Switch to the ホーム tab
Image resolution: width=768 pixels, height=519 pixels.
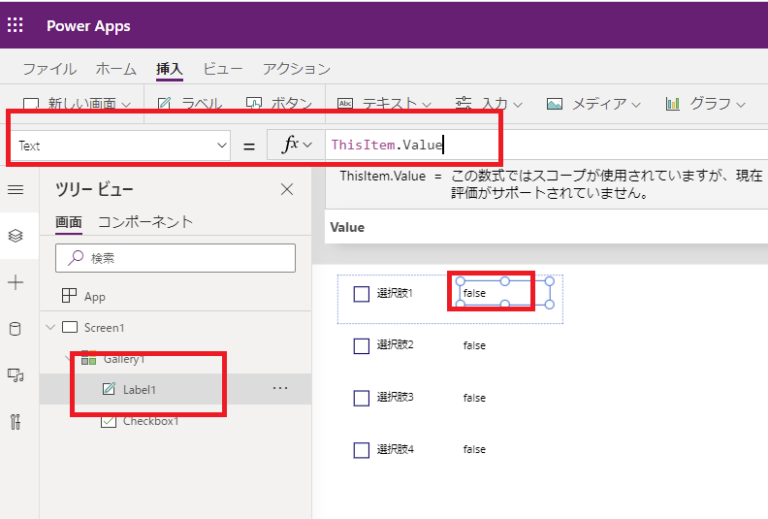[116, 69]
